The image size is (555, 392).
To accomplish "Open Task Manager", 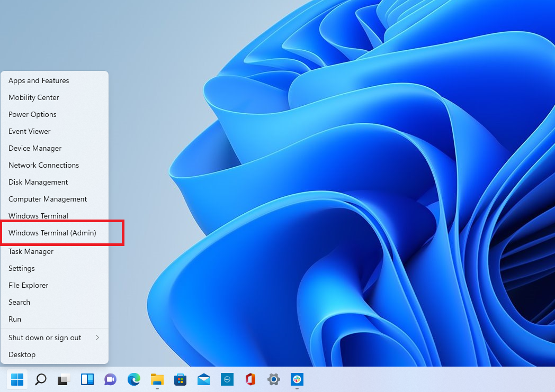I will pos(31,251).
